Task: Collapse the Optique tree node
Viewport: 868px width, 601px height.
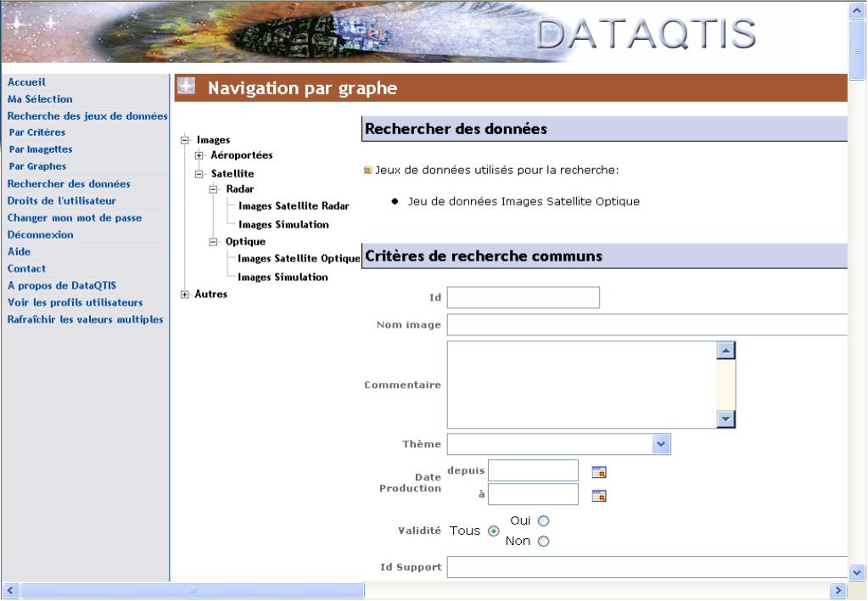Action: pos(213,242)
